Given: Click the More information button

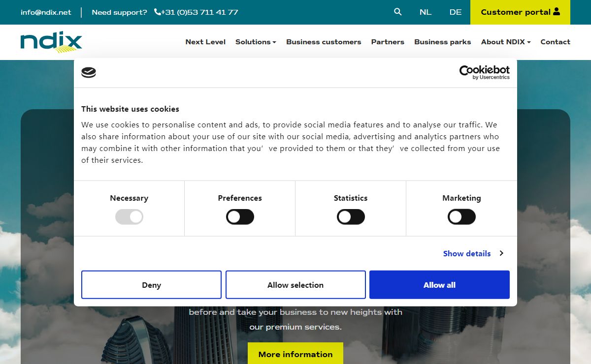Looking at the screenshot, I should pyautogui.click(x=295, y=354).
